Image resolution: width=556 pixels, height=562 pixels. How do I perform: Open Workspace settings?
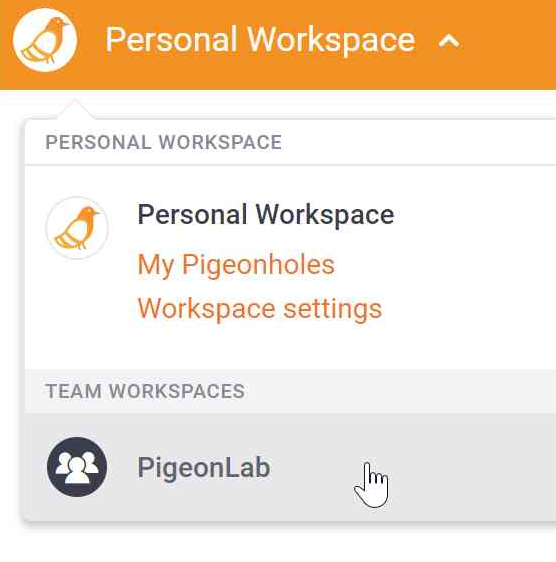point(260,309)
